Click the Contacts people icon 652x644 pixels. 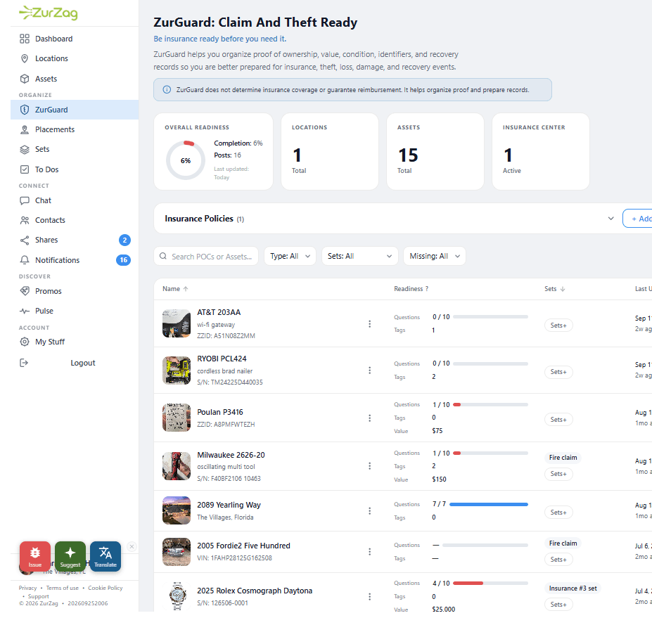click(x=25, y=220)
